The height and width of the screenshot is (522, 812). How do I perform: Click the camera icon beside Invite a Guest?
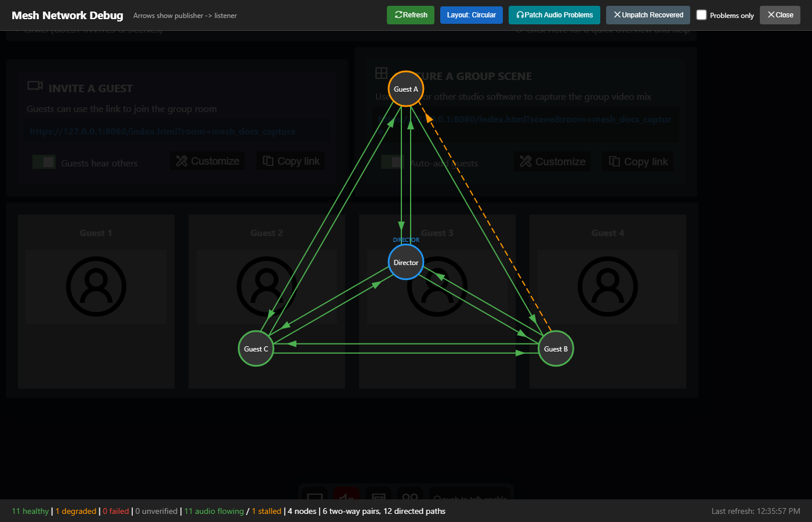pyautogui.click(x=35, y=86)
